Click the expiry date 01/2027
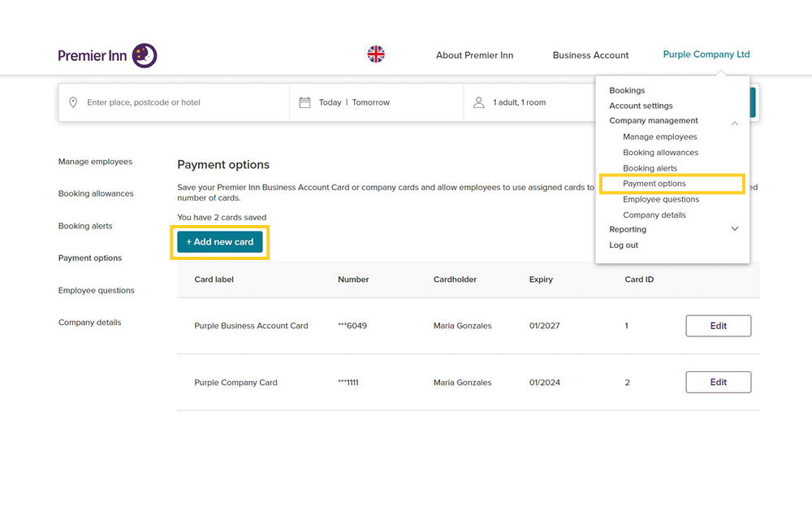This screenshot has height=520, width=812. (544, 326)
